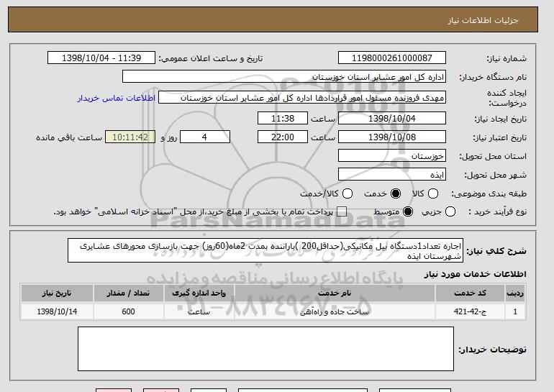Screen dimensions: 554x392
Task: Click the validity time field 22:00
Action: 283,137
